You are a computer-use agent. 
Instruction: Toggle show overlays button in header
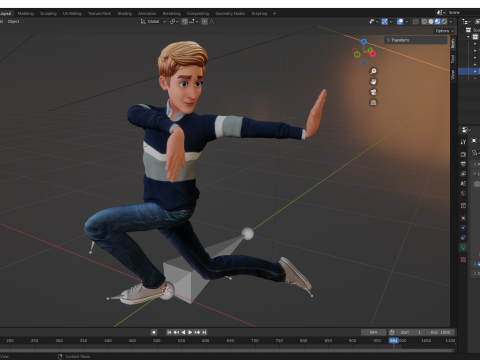[x=400, y=21]
